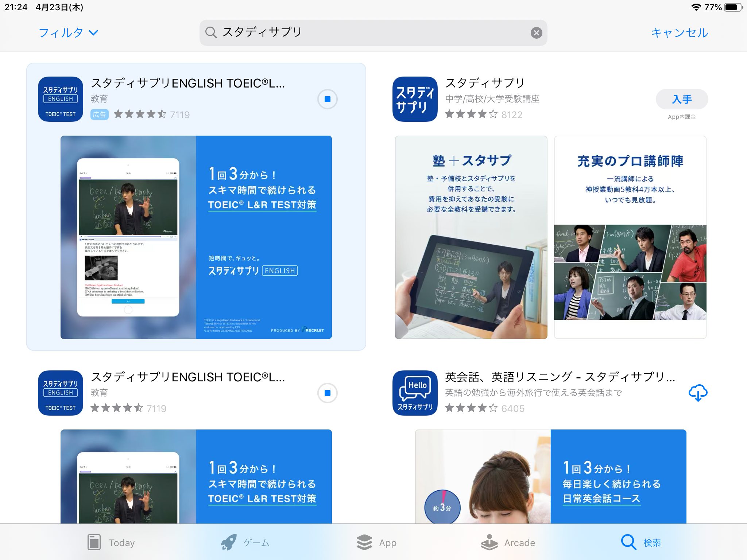Select the スタディサプリ app title
Viewport: 747px width, 560px height.
[485, 83]
